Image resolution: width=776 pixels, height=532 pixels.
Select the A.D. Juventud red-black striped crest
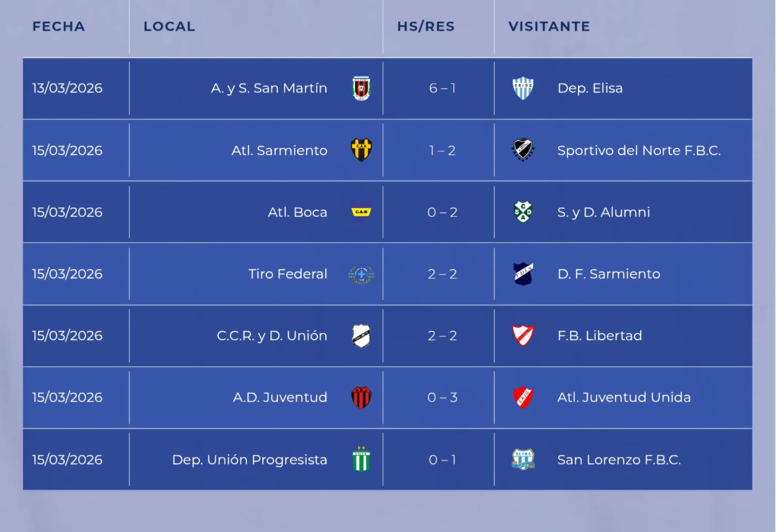[361, 397]
